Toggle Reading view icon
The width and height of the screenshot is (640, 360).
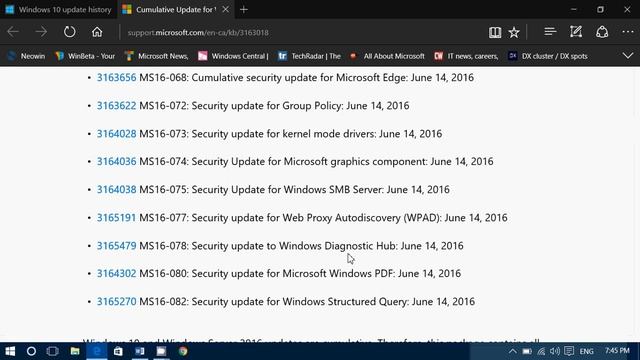[495, 32]
